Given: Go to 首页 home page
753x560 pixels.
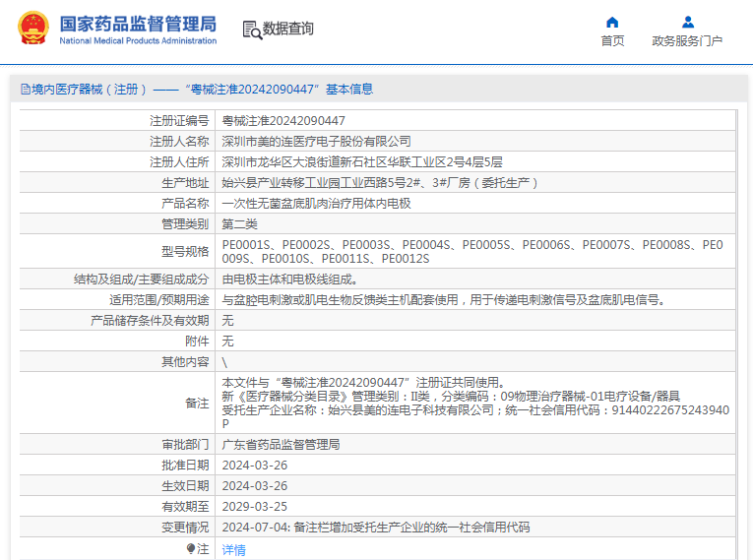Looking at the screenshot, I should coord(612,40).
